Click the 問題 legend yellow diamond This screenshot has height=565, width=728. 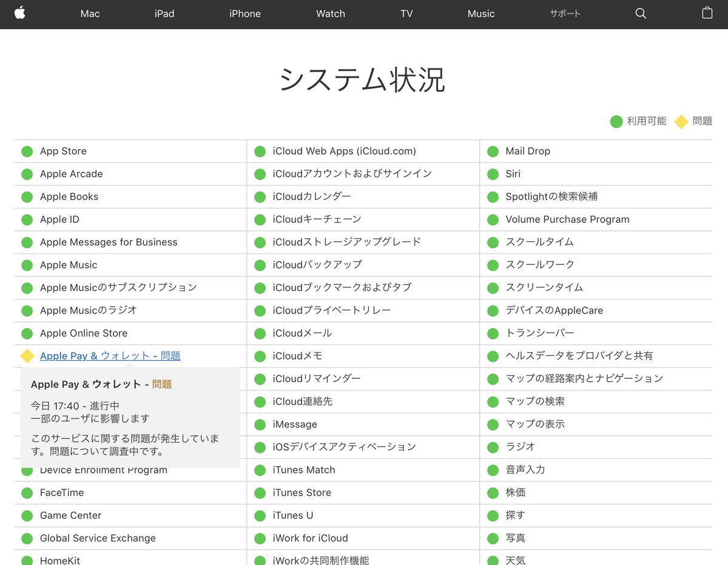coord(681,121)
